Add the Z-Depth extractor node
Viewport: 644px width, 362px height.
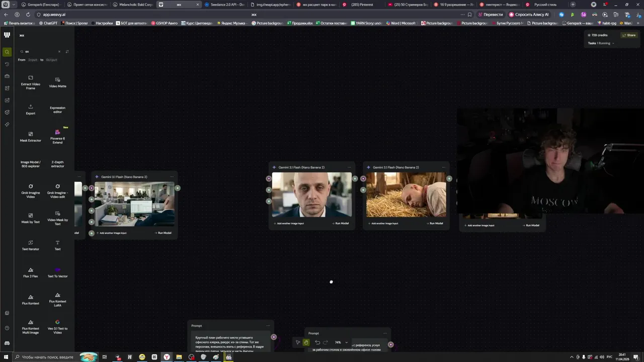[x=57, y=164]
